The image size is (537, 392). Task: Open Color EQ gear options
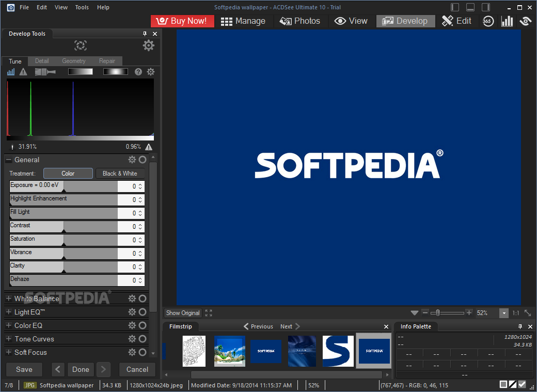click(132, 325)
